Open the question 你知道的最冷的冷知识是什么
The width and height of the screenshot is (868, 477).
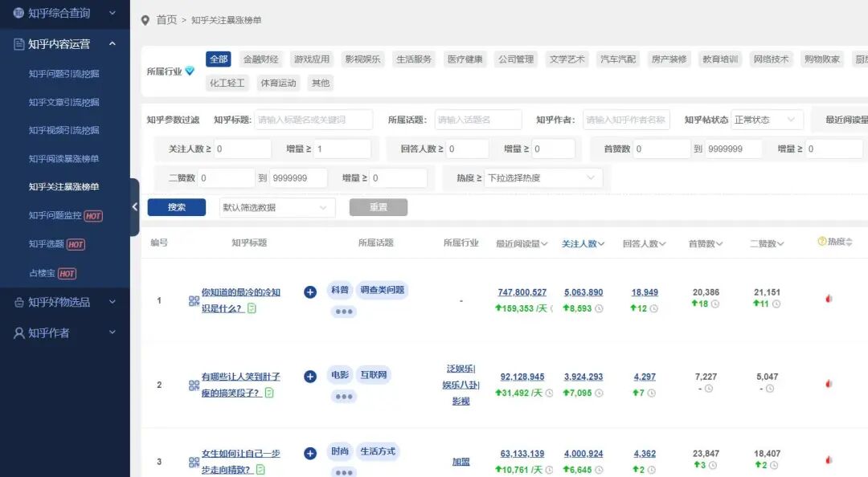(x=240, y=300)
